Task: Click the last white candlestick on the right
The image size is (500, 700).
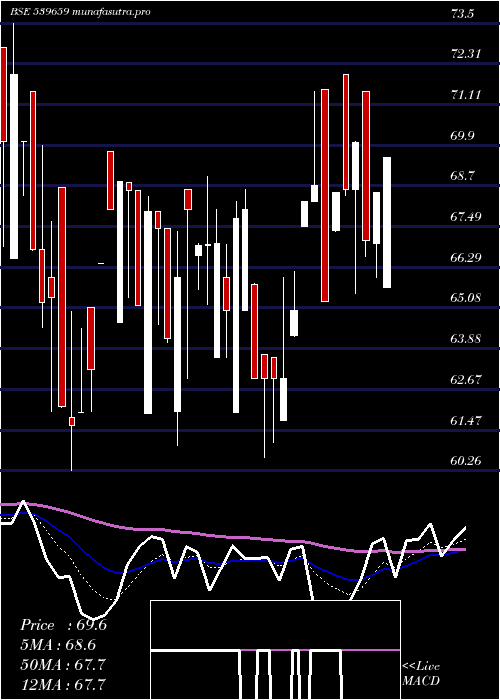Action: [x=387, y=222]
